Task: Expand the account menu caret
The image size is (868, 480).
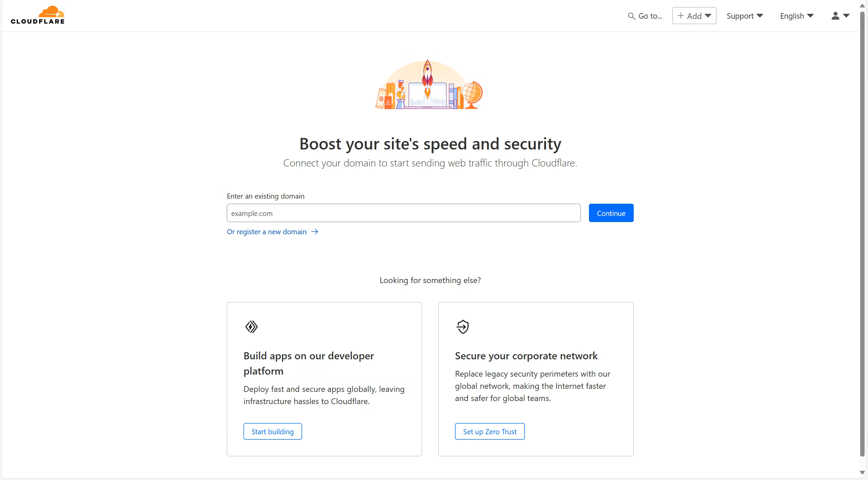Action: click(x=846, y=16)
